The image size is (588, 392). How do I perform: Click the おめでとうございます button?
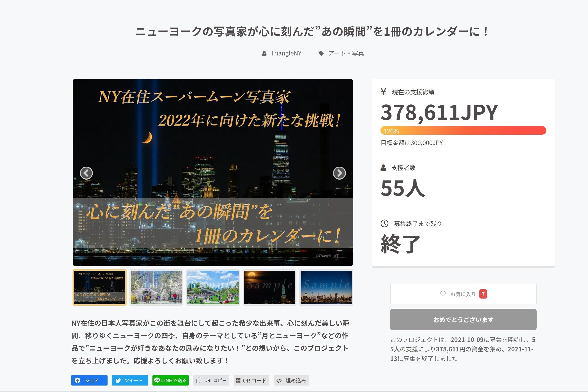click(463, 319)
